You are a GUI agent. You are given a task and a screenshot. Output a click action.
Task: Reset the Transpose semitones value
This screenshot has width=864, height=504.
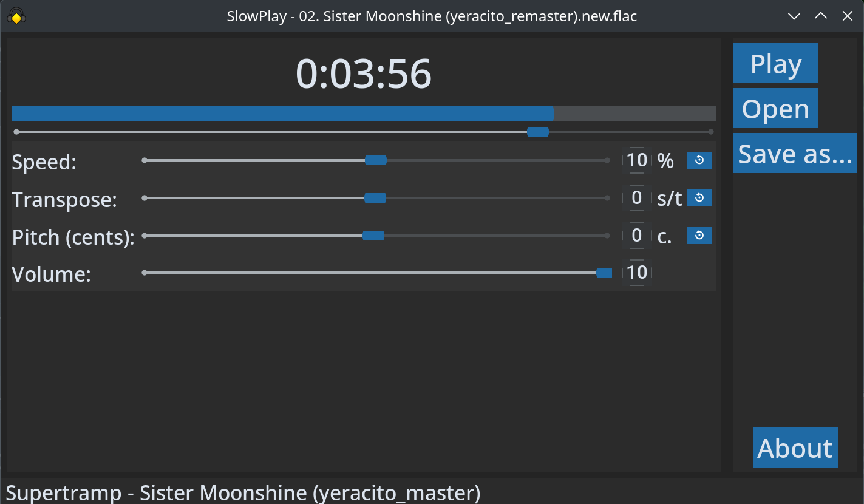(x=699, y=198)
